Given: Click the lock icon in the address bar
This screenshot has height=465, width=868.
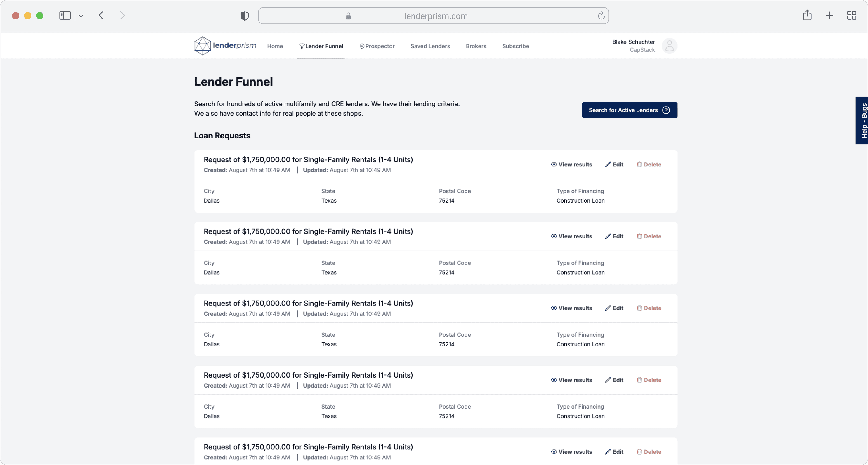Looking at the screenshot, I should [348, 16].
